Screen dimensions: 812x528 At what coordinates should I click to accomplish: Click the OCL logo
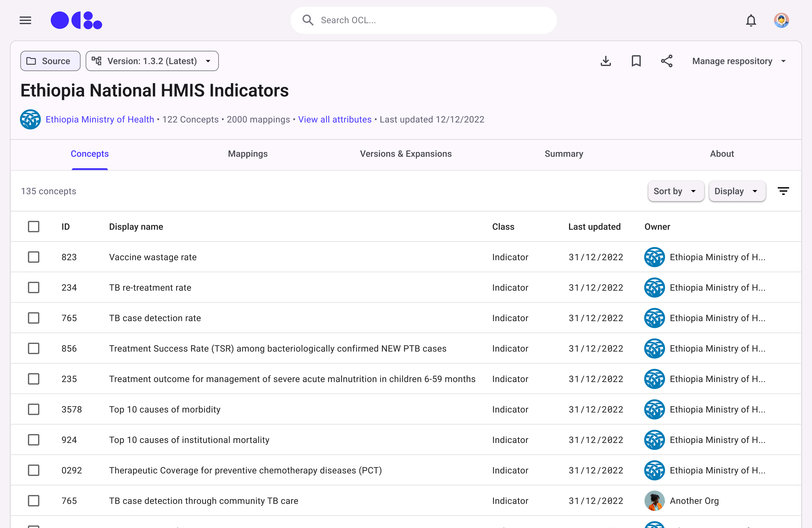click(x=76, y=21)
